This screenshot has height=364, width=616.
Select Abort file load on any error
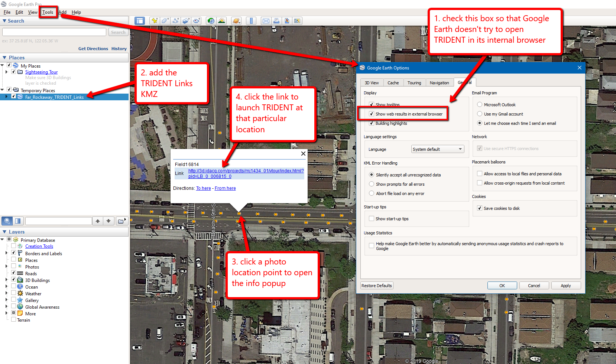(x=372, y=194)
